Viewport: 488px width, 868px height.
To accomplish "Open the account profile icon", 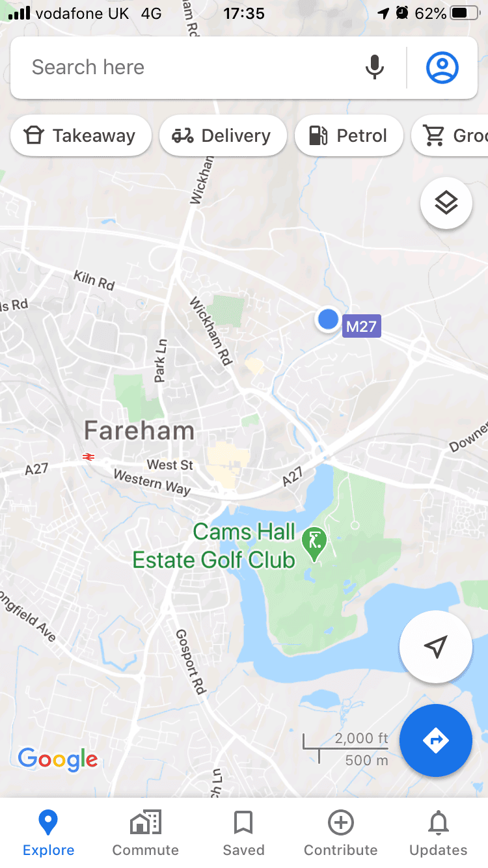I will [442, 67].
